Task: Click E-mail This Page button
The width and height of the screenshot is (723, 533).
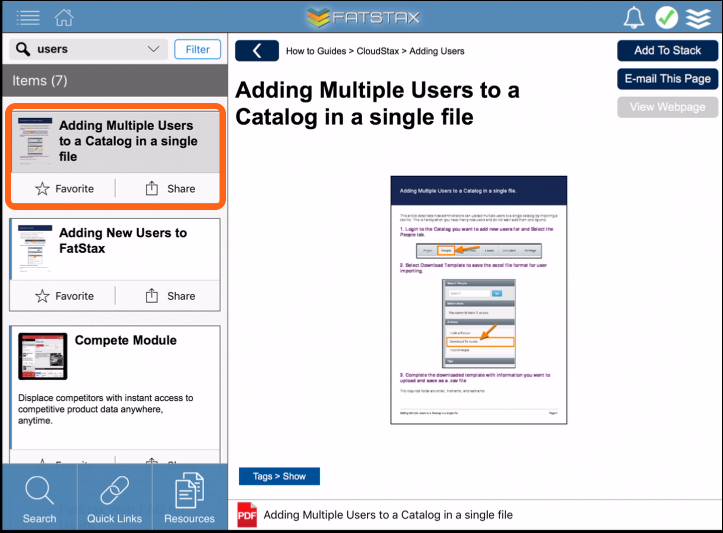Action: (x=667, y=79)
